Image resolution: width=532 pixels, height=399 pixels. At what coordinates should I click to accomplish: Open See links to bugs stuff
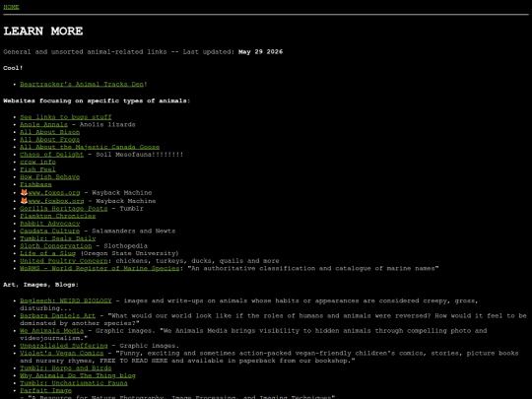tap(65, 117)
